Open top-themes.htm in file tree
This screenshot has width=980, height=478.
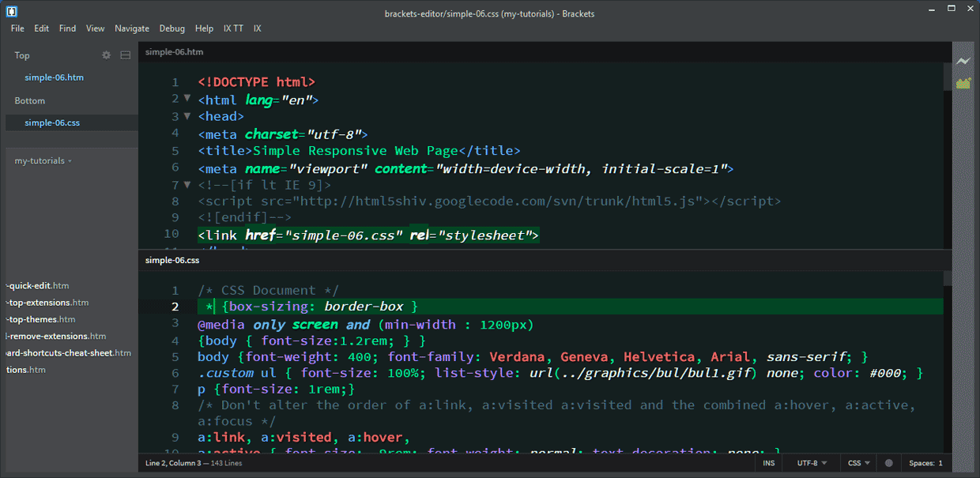(40, 319)
